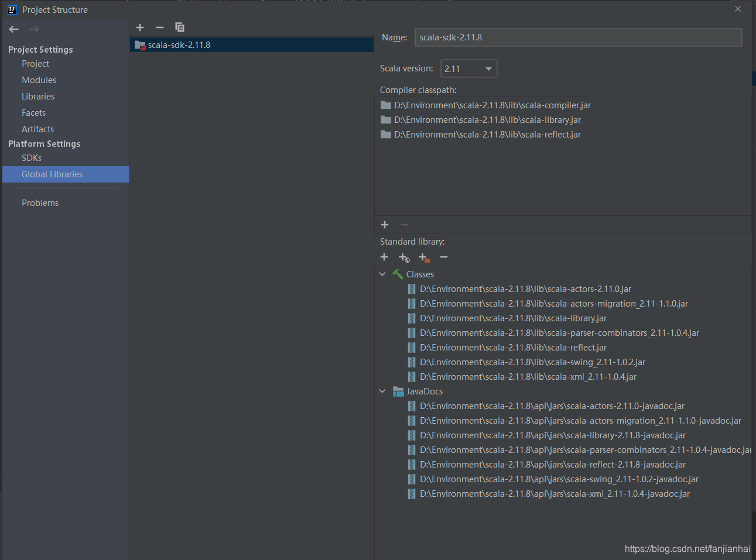
Task: Select scala-library.jar under Classes
Action: coord(513,318)
